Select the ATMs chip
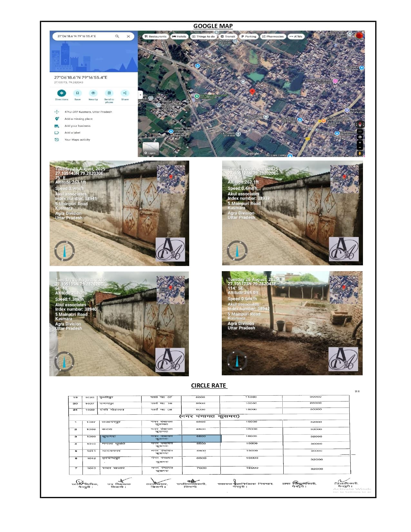Image resolution: width=411 pixels, height=532 pixels. click(x=296, y=36)
